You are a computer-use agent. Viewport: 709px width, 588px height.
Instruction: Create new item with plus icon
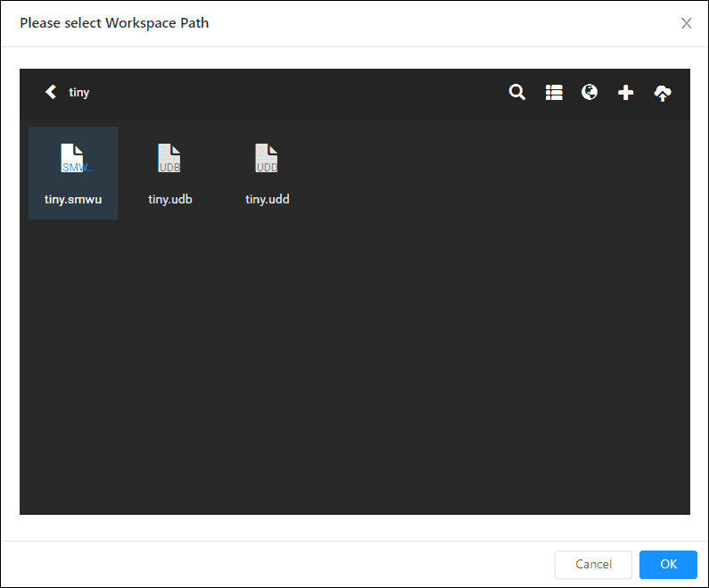[626, 92]
